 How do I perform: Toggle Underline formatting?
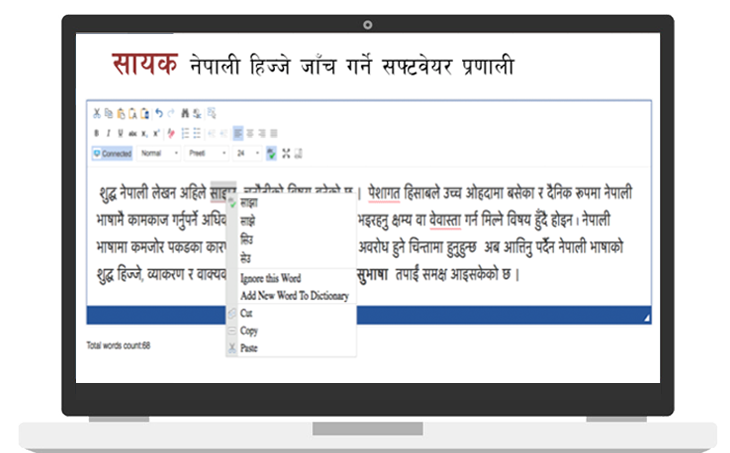121,133
